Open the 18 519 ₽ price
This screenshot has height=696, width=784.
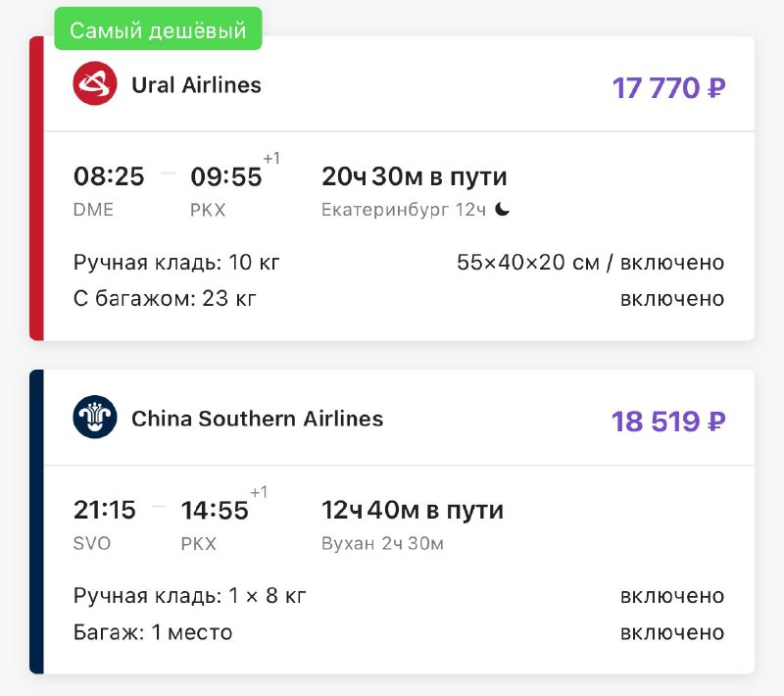coord(668,422)
